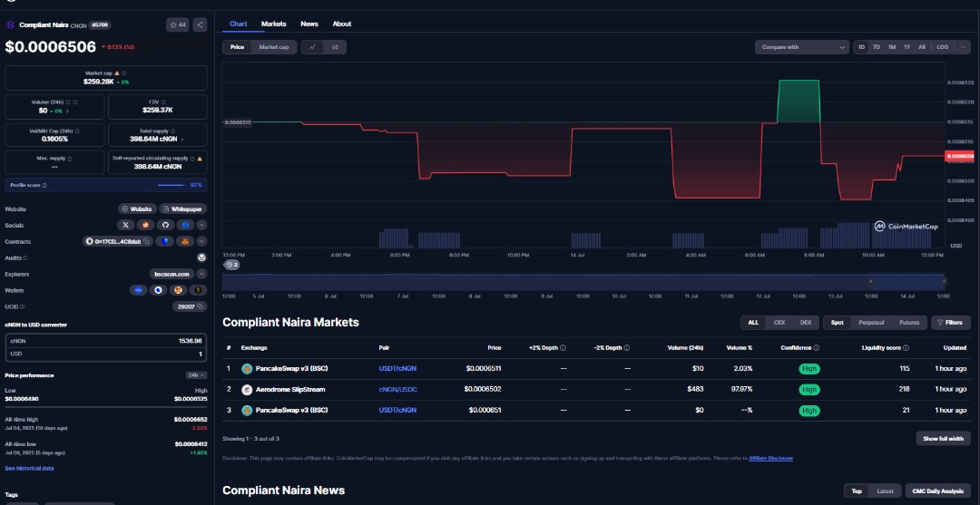
Task: Show info for +2% Depth column
Action: tap(563, 347)
